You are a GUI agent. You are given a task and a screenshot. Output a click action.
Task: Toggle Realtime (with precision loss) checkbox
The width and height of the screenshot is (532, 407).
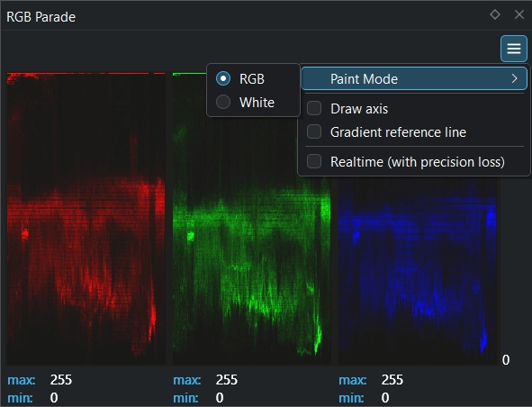(x=314, y=161)
